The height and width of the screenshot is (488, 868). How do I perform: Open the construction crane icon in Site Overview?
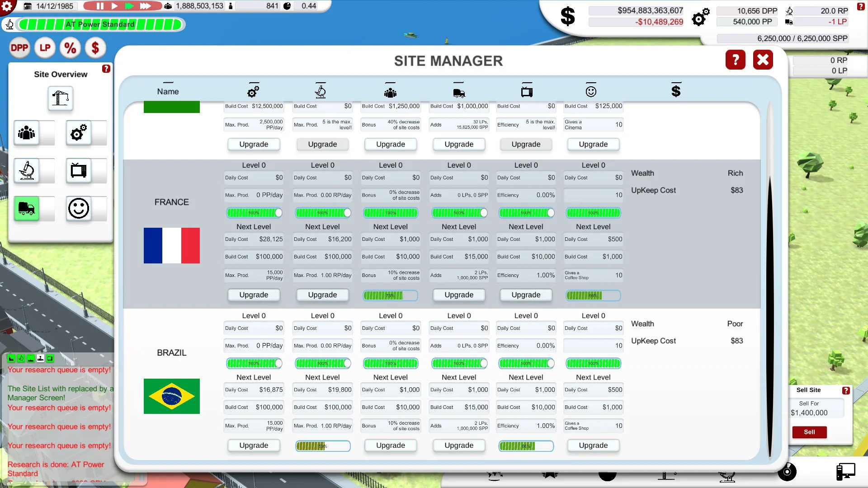[x=60, y=99]
